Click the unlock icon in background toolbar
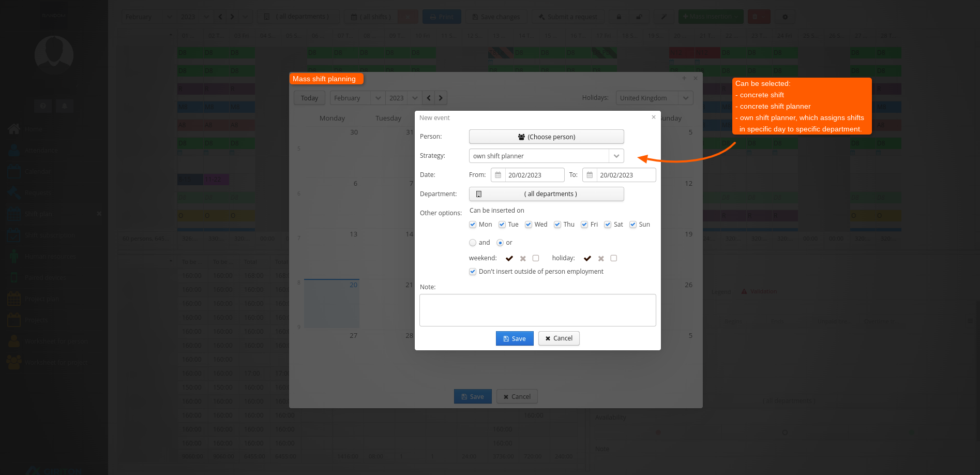This screenshot has width=980, height=475. pos(639,17)
